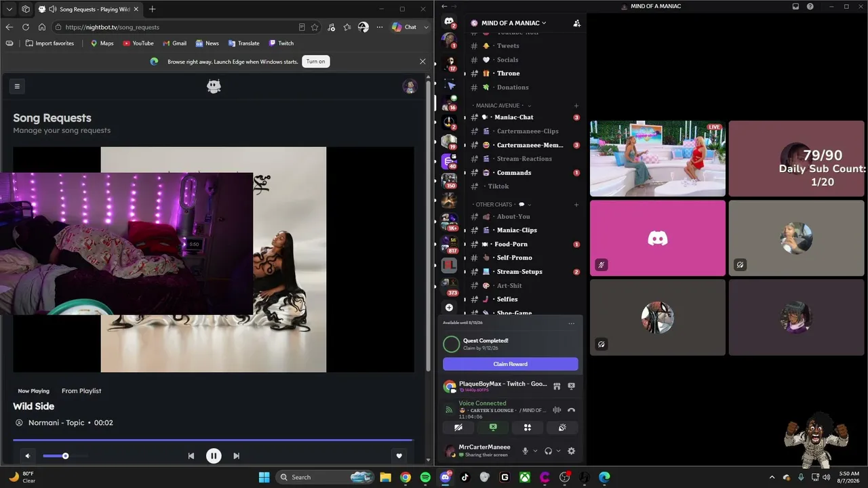Open the Gmail bookmark

point(174,43)
